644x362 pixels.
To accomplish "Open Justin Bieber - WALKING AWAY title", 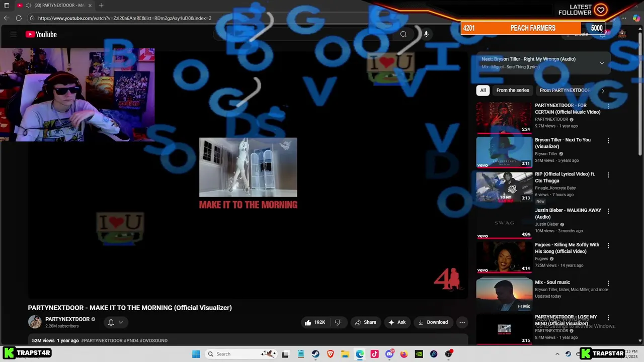I will pos(568,214).
